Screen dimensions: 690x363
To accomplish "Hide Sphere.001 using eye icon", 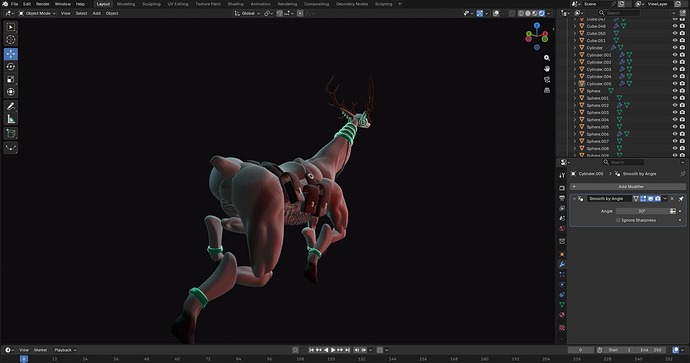I will (675, 98).
